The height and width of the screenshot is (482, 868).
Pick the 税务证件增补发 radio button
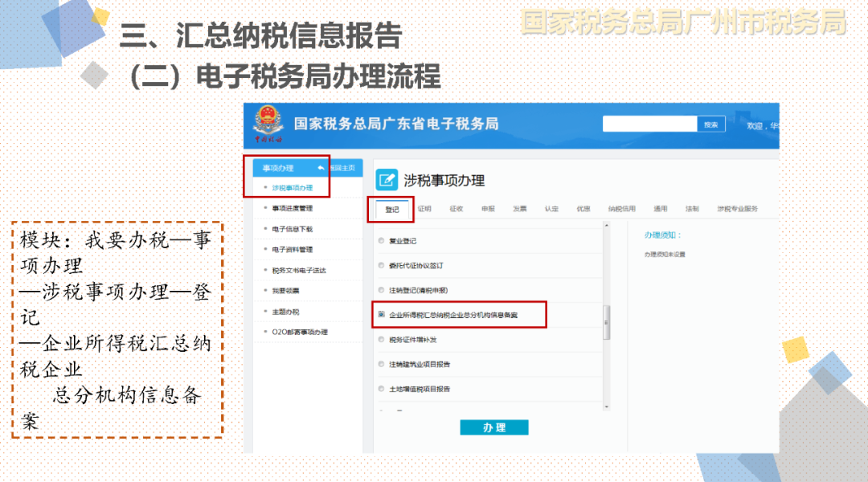381,339
